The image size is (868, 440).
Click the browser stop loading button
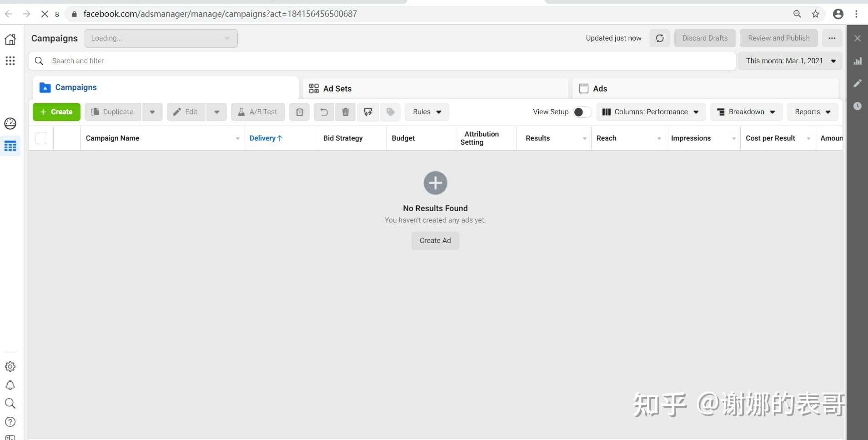pos(45,14)
